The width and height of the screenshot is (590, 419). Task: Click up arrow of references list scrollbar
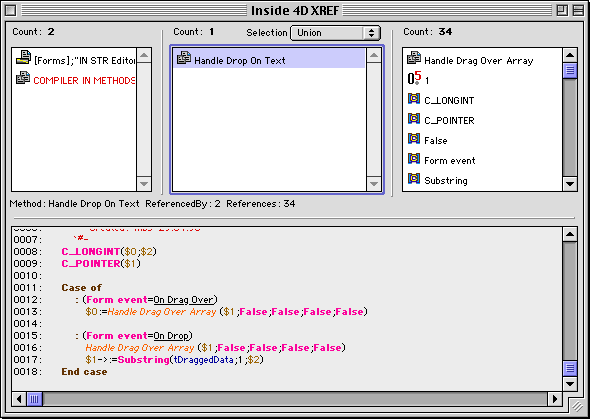(x=570, y=55)
